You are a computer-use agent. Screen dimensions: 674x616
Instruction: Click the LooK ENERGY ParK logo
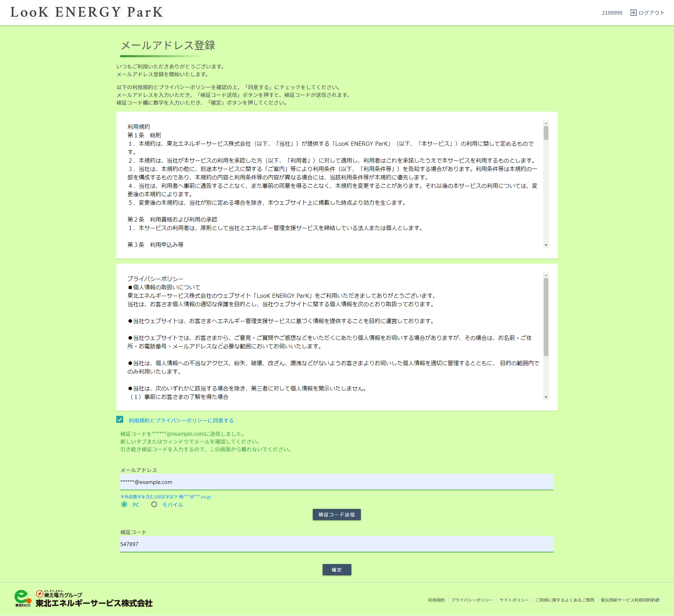point(87,12)
